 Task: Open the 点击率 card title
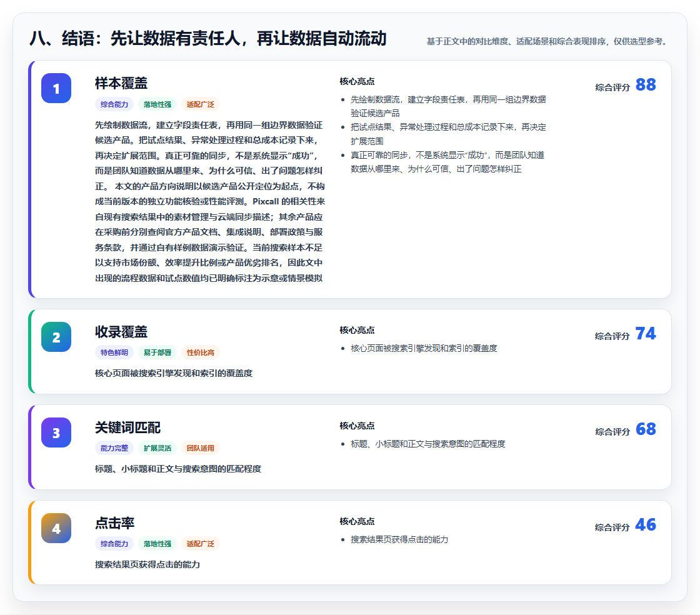115,523
